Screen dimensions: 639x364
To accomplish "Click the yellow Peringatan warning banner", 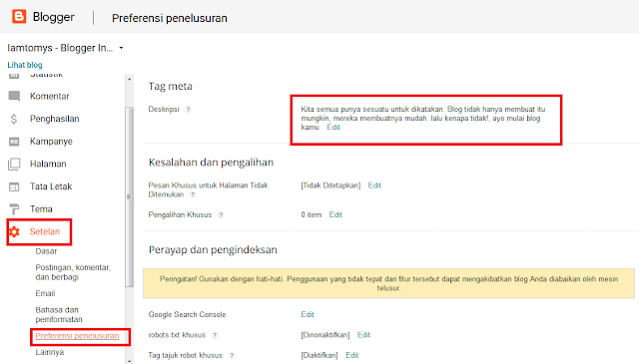I will tap(388, 283).
